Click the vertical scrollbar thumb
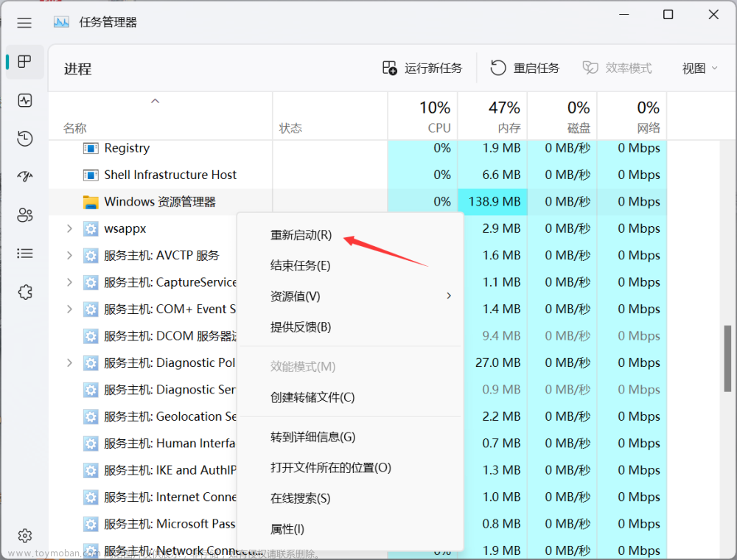Image resolution: width=737 pixels, height=560 pixels. pos(727,358)
